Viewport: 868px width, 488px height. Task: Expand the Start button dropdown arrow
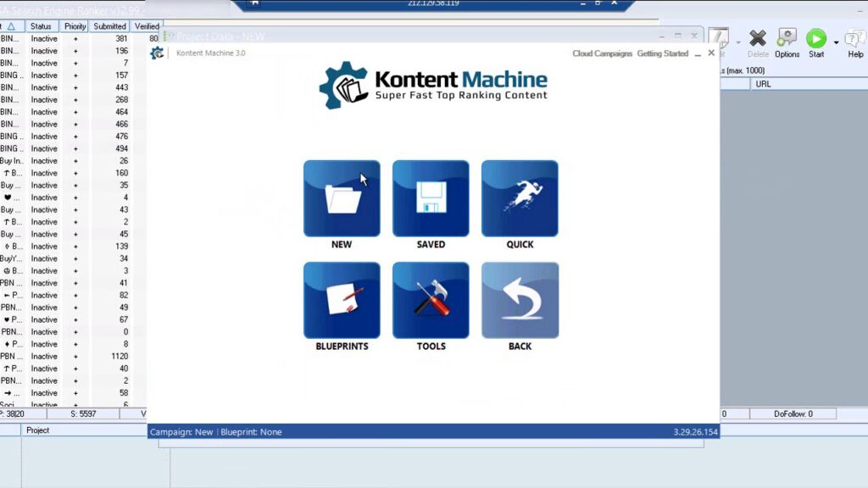(836, 42)
